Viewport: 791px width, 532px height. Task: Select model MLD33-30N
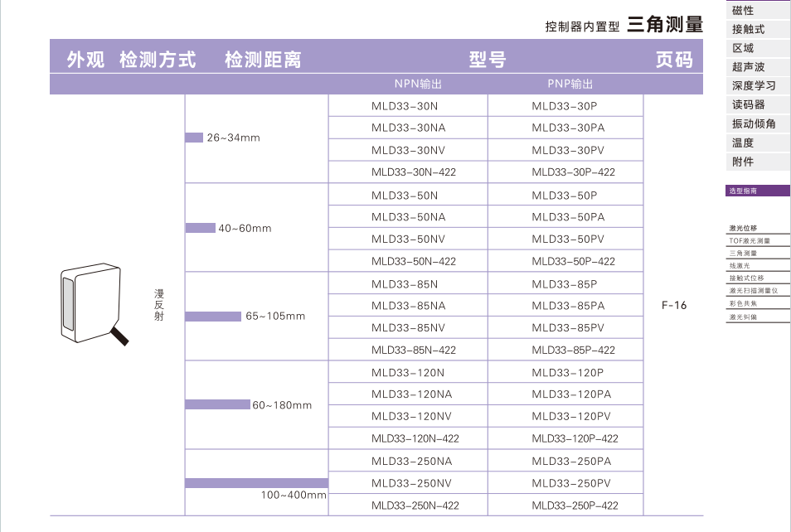pyautogui.click(x=405, y=105)
